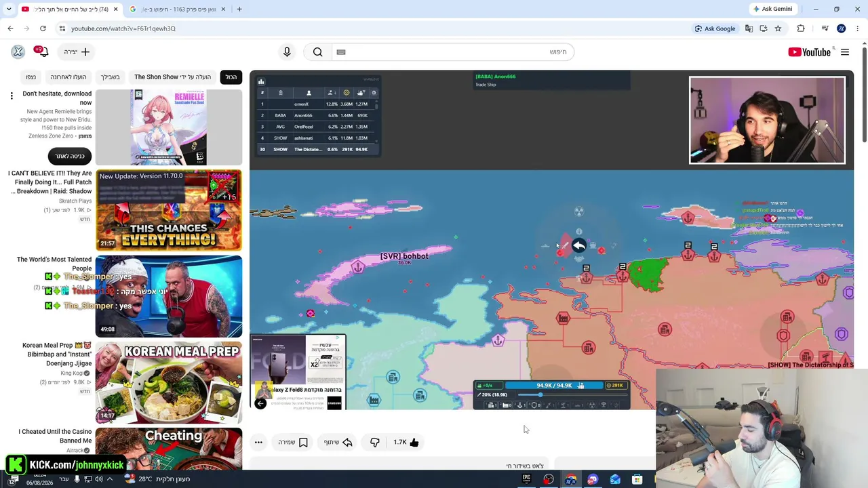Viewport: 868px width, 488px height.
Task: Open the on-screen keyboard in search box
Action: (x=341, y=52)
